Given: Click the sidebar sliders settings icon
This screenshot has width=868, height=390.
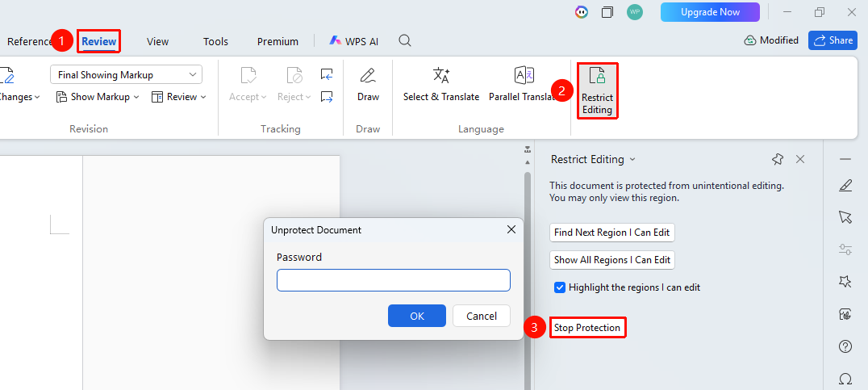Looking at the screenshot, I should (x=845, y=250).
